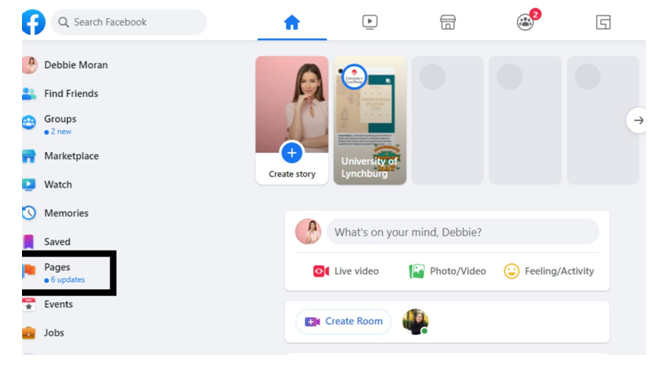Focus the Search Facebook field
Image resolution: width=661 pixels, height=365 pixels.
[x=129, y=22]
